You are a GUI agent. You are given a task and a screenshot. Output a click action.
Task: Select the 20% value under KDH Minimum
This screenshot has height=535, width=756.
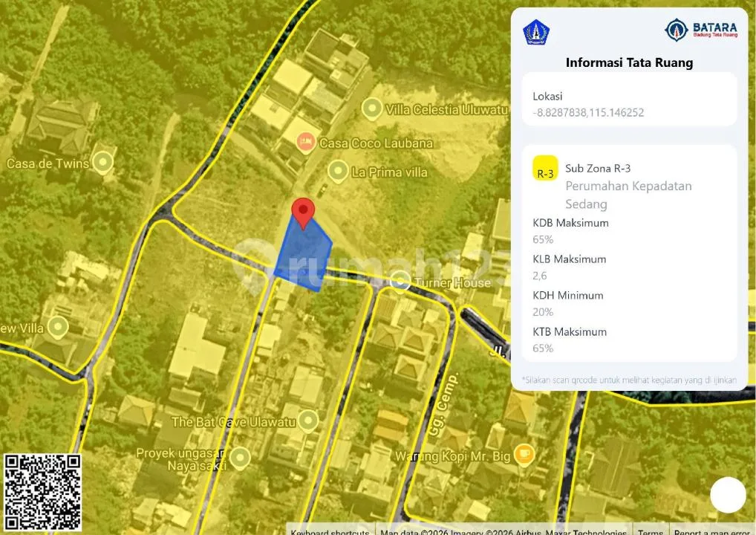click(543, 312)
